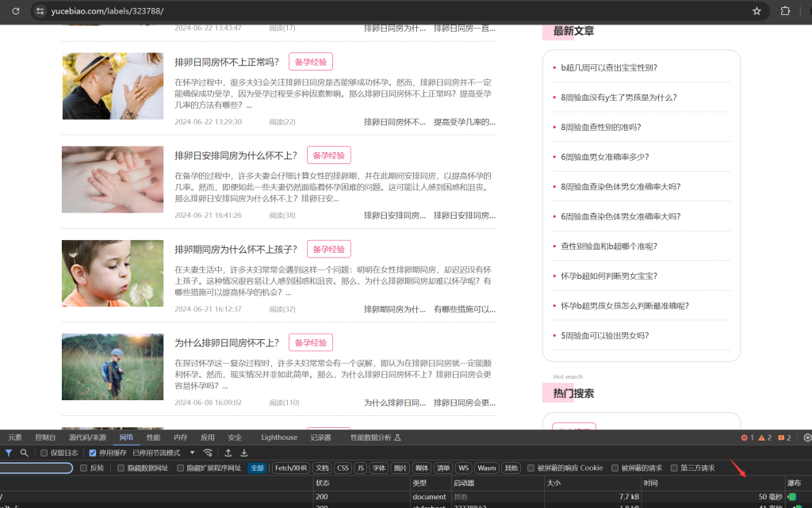This screenshot has height=508, width=812.
Task: Open the browser extensions puzzle icon
Action: pyautogui.click(x=786, y=11)
